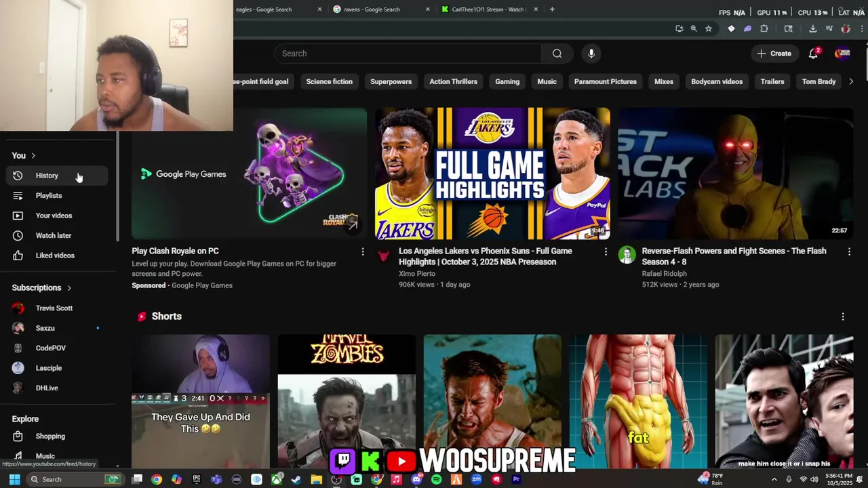The height and width of the screenshot is (488, 868).
Task: Open the Watch later list
Action: click(58, 235)
